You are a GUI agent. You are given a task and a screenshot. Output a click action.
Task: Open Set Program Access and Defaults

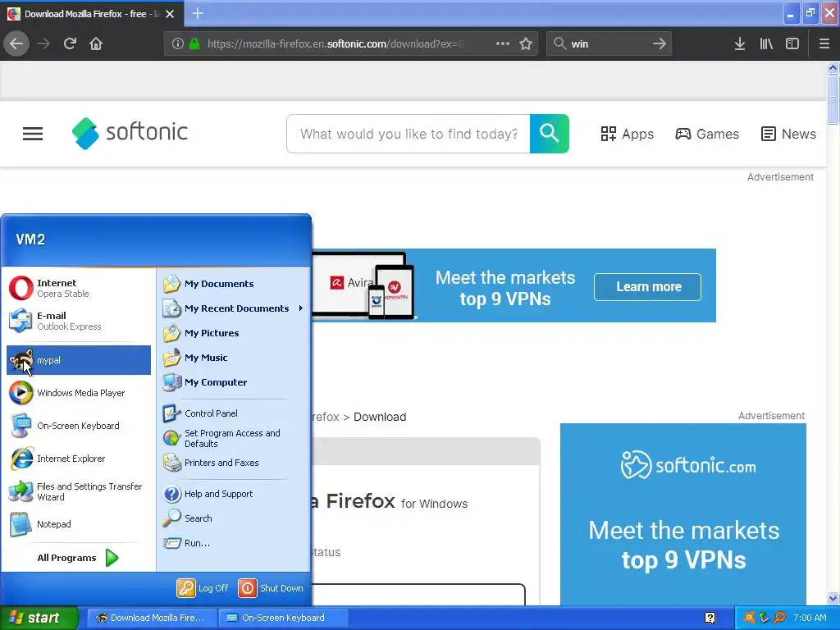pyautogui.click(x=233, y=438)
